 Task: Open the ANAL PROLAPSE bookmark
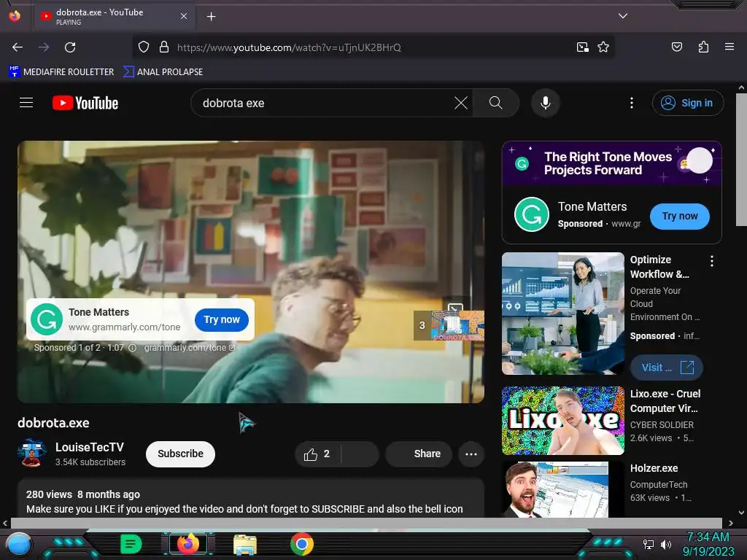[x=163, y=72]
